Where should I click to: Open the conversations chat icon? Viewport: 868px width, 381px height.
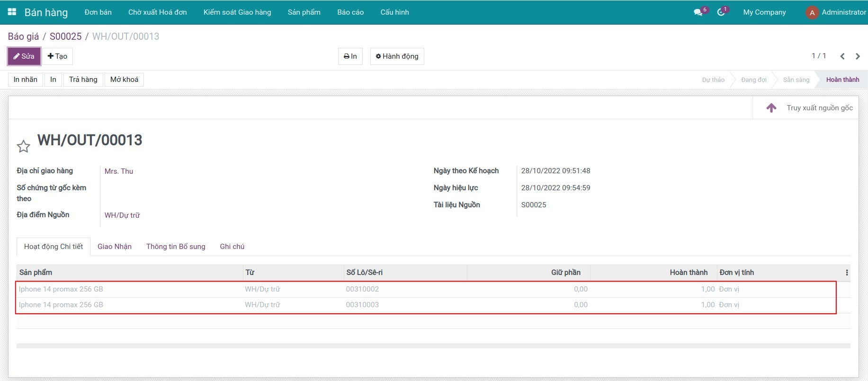(698, 12)
